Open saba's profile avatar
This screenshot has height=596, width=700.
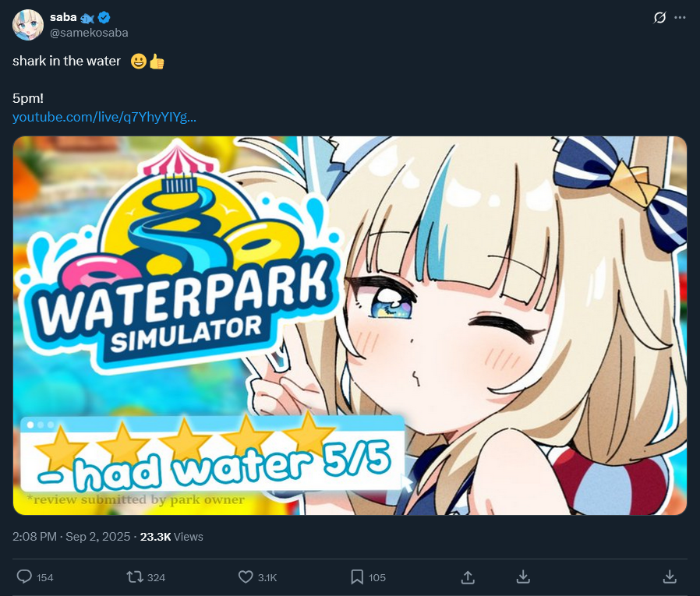(x=28, y=25)
